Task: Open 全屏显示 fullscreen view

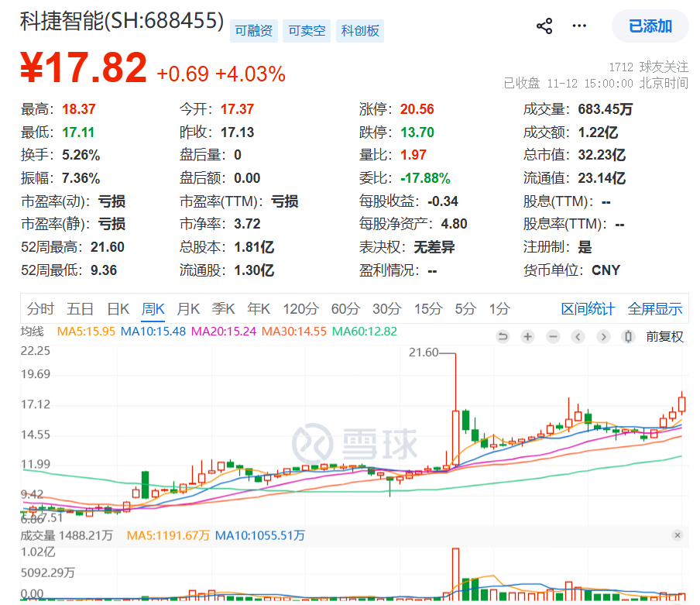Action: click(654, 308)
